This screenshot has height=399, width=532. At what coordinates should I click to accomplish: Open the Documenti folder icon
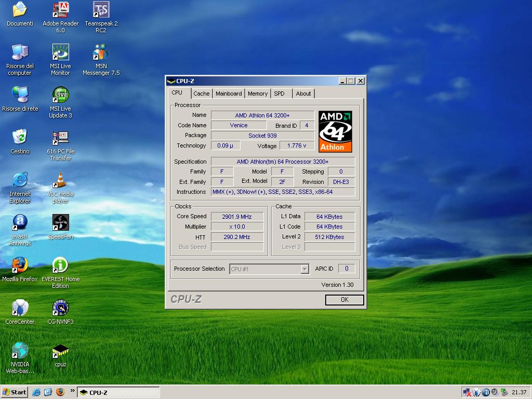pos(20,14)
